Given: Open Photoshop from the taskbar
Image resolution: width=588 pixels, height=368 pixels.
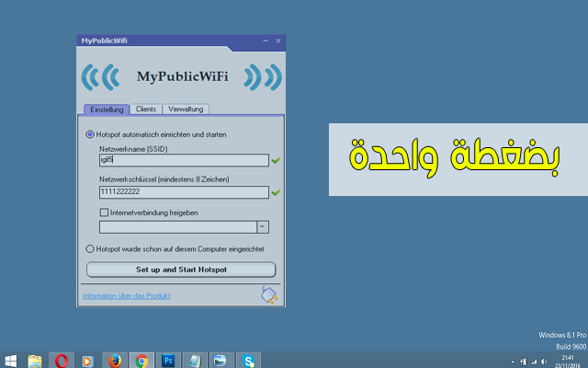Looking at the screenshot, I should [x=168, y=362].
